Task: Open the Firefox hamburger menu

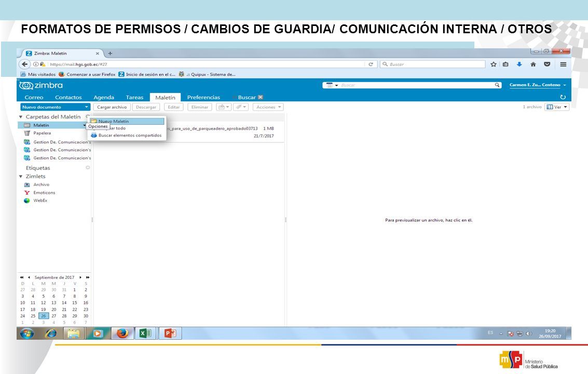Action: 563,64
